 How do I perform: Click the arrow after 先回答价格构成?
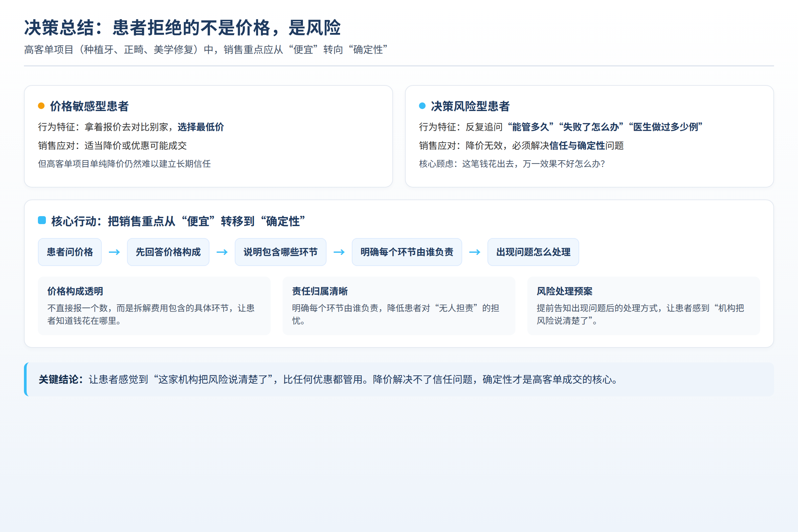(222, 252)
